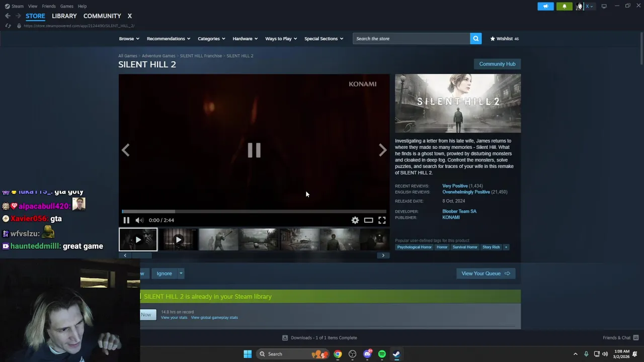Open the dropdown arrow next to Ignore

pyautogui.click(x=181, y=274)
